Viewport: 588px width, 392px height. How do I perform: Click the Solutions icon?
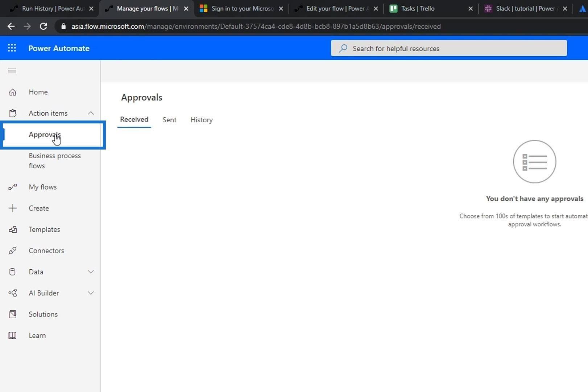[13, 314]
